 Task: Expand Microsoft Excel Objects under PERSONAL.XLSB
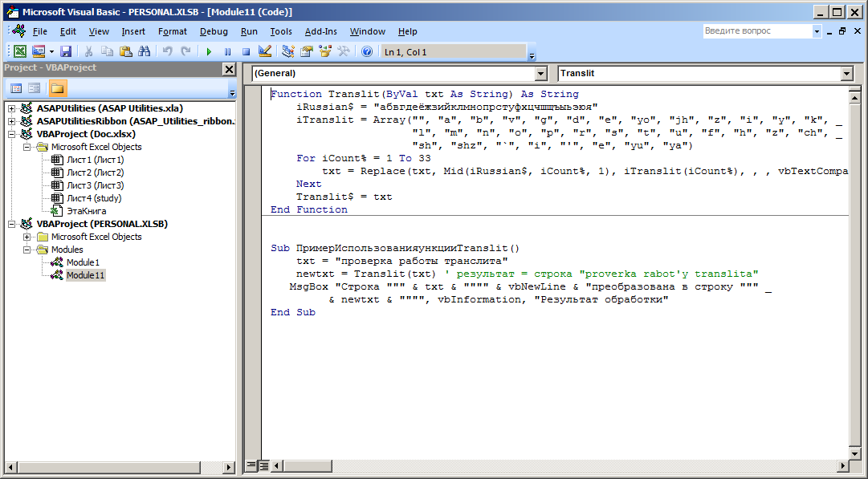point(26,237)
